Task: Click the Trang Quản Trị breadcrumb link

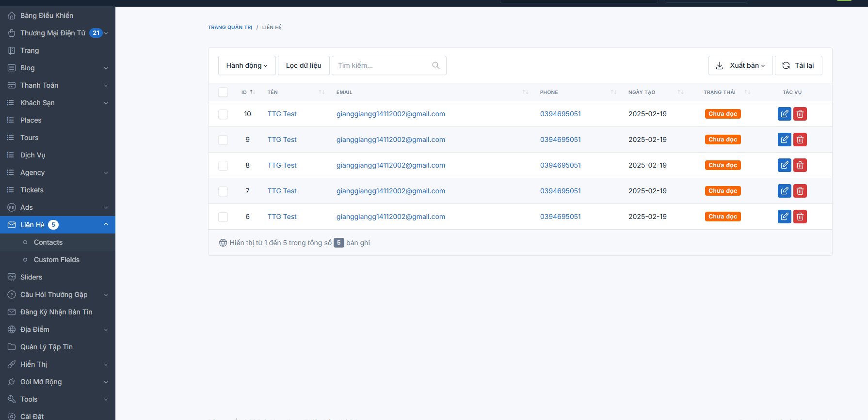Action: pyautogui.click(x=230, y=28)
